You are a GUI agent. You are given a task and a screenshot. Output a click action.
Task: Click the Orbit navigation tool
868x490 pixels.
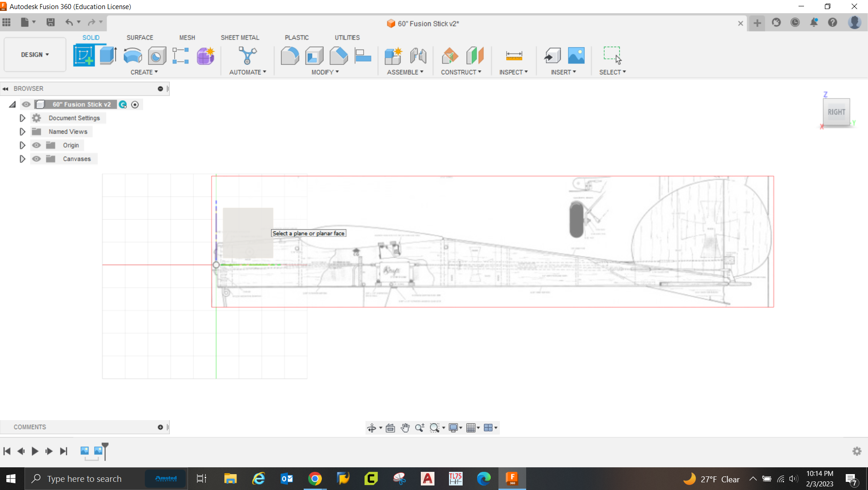click(x=371, y=428)
